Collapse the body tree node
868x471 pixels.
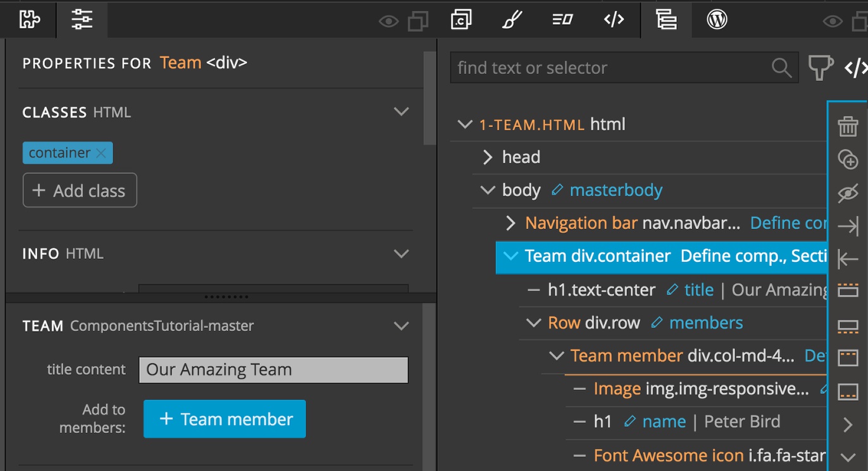487,190
